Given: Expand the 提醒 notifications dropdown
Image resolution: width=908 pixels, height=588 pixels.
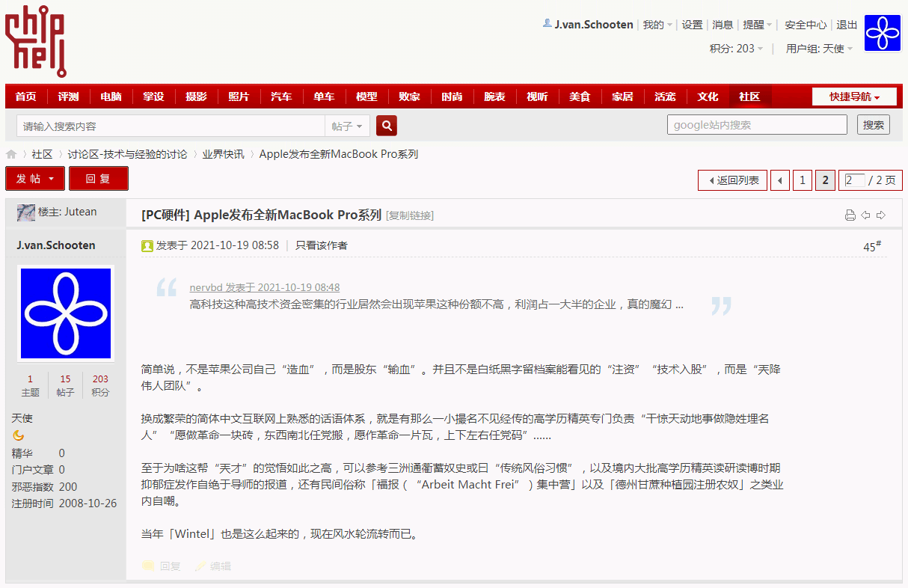Looking at the screenshot, I should click(x=757, y=25).
